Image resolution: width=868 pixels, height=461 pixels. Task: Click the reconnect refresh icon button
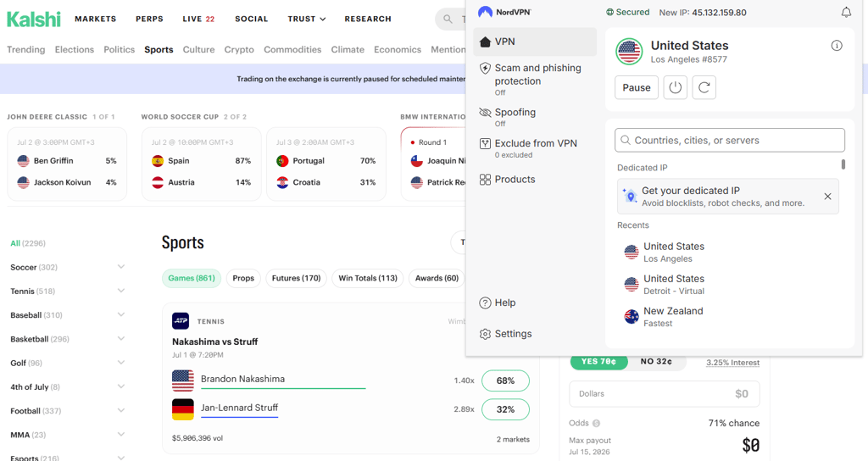(704, 87)
